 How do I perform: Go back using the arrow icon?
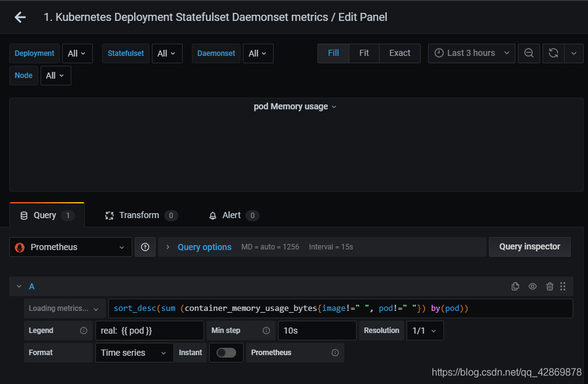[x=20, y=17]
